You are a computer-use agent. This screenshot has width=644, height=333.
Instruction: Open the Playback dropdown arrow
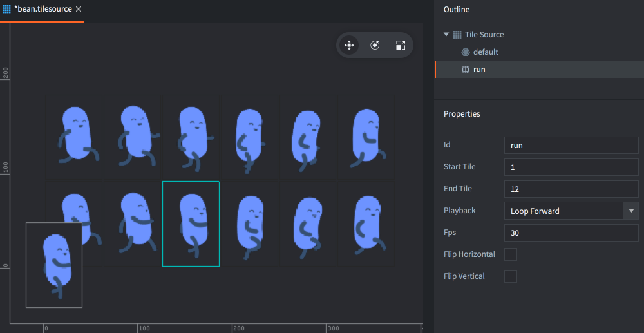point(631,211)
